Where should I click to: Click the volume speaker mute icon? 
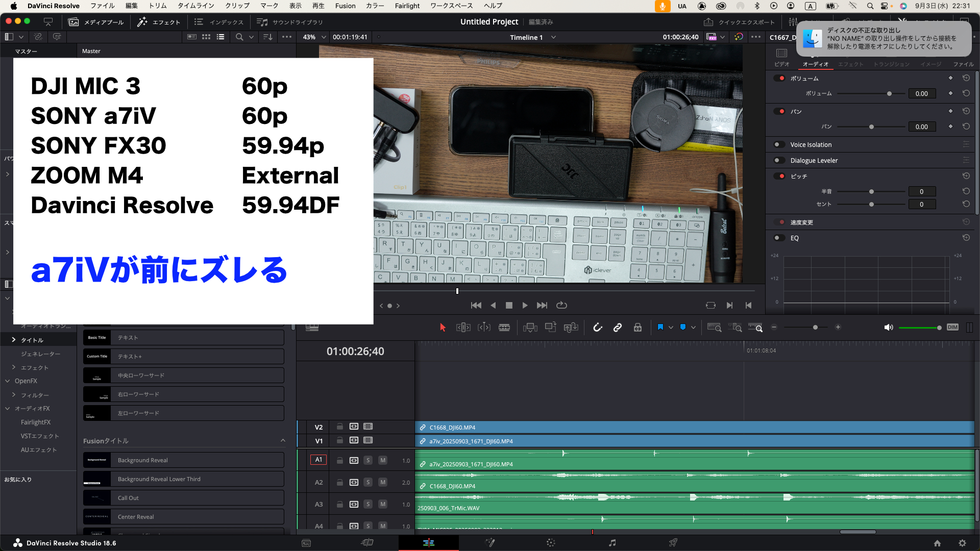[x=888, y=328]
